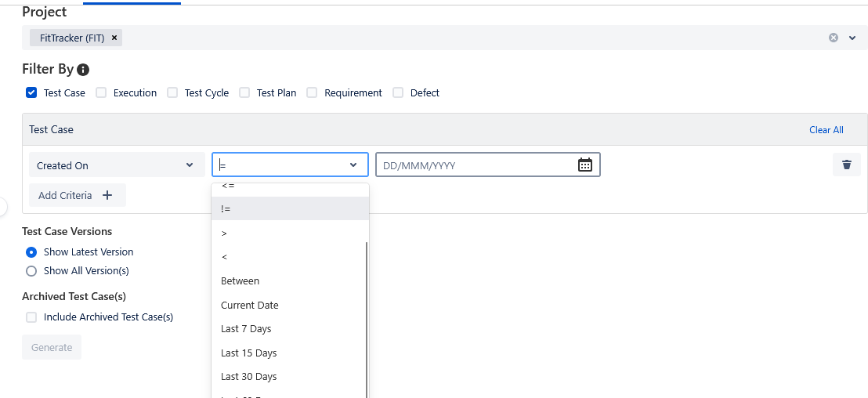Select the Last 15 Days option
The image size is (868, 398).
point(290,353)
